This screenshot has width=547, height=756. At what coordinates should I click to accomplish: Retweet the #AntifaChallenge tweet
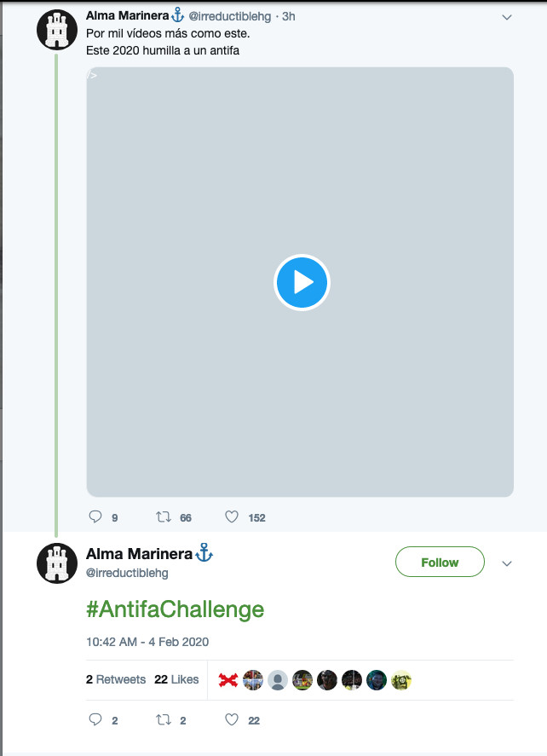coord(164,720)
